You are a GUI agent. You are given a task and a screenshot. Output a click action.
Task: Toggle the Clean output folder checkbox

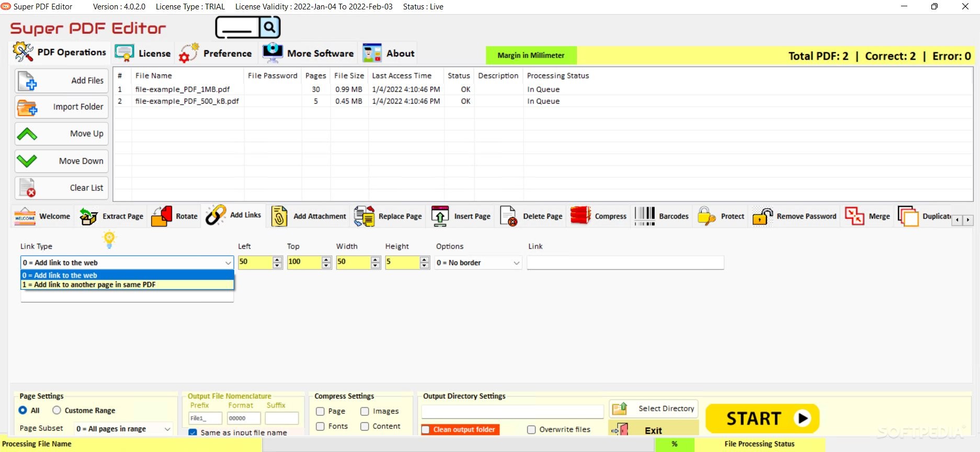426,430
